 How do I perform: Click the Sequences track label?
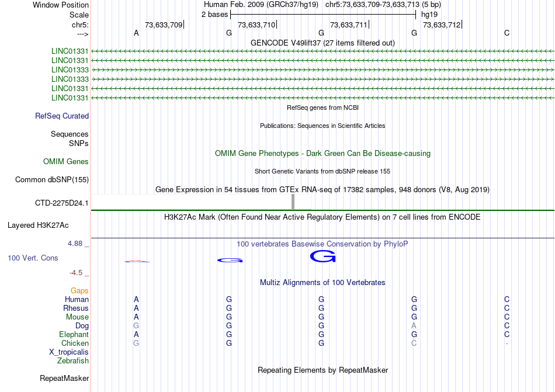tap(70, 134)
